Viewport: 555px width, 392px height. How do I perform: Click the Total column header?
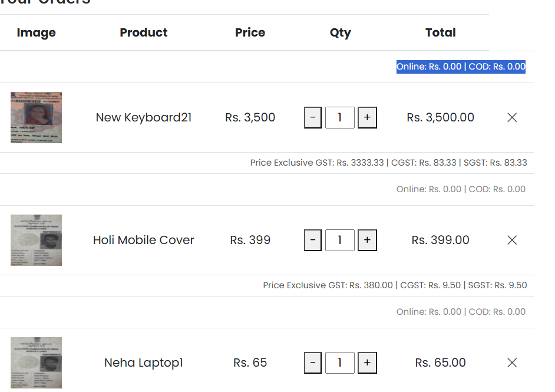[441, 32]
